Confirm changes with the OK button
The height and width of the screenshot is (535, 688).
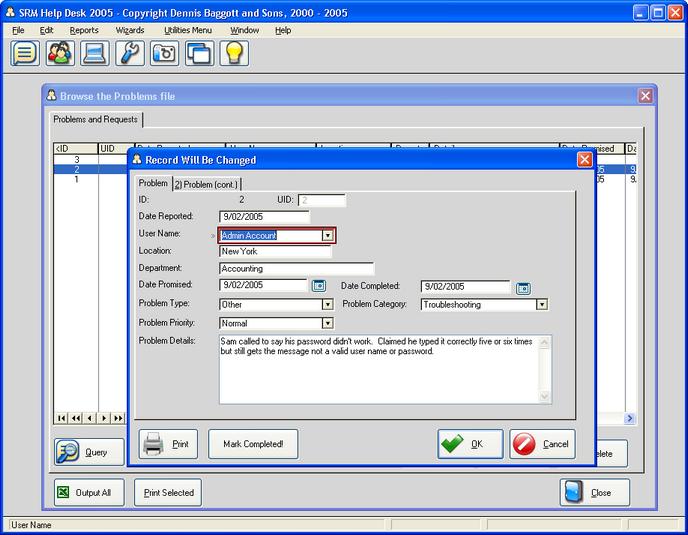[x=470, y=444]
